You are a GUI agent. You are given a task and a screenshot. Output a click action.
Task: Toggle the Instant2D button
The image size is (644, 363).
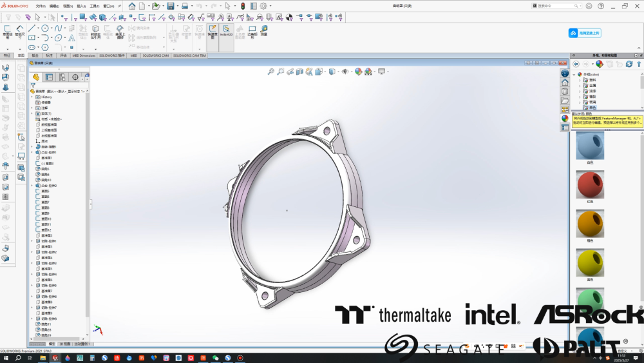pos(226,30)
